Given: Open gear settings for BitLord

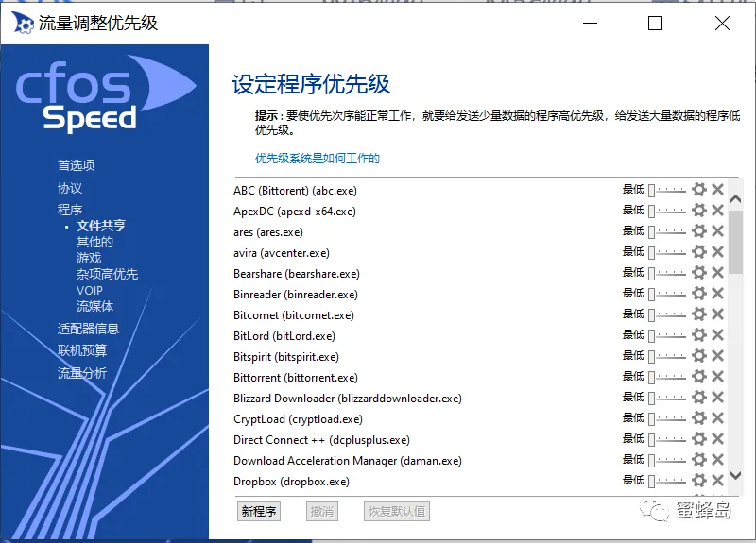Looking at the screenshot, I should [x=699, y=335].
